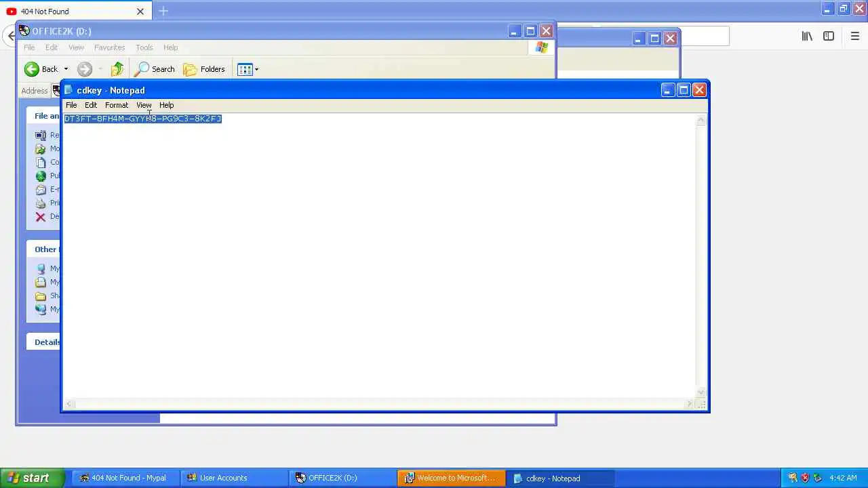868x488 pixels.
Task: Click My Computer icon under Other Places
Action: coord(41,268)
